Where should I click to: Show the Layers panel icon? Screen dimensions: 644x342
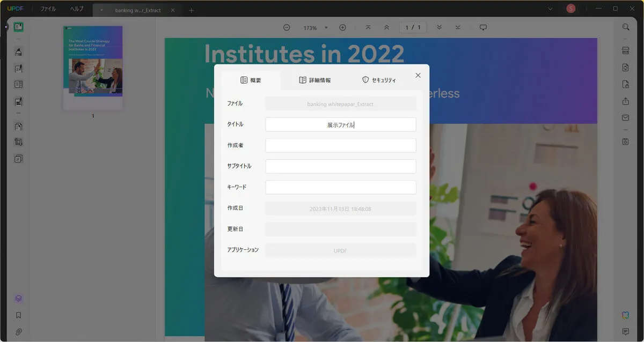(18, 299)
